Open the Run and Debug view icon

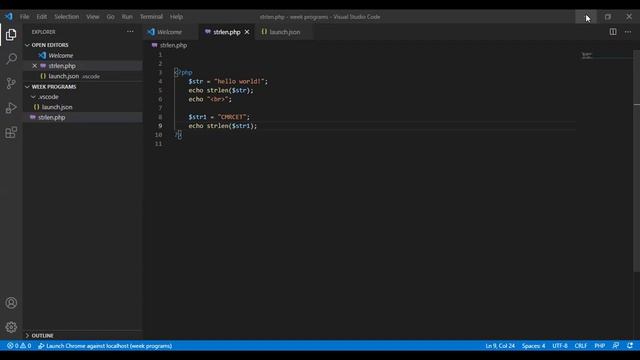tap(11, 108)
